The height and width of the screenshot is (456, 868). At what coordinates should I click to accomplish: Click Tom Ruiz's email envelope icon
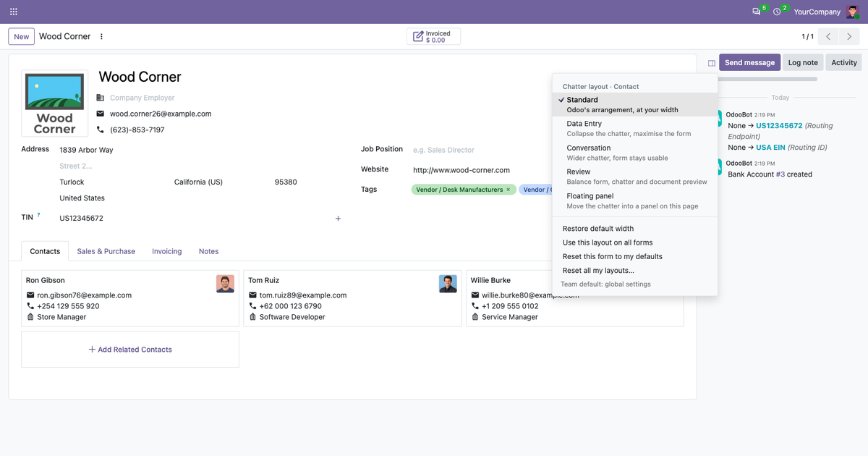tap(253, 295)
